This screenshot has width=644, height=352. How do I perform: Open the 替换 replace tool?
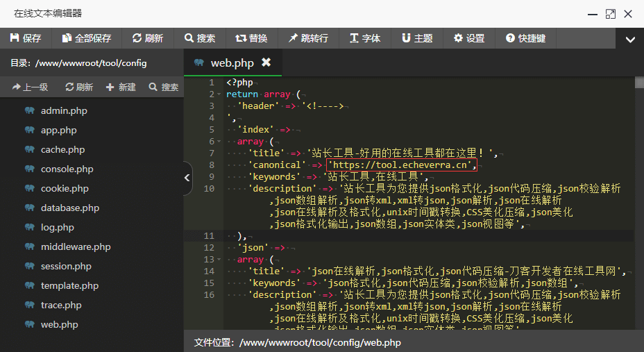point(252,38)
